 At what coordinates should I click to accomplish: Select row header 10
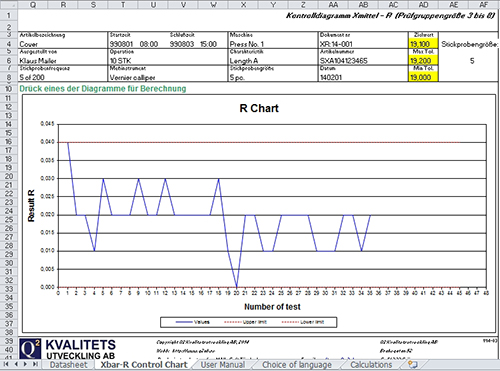[x=9, y=89]
